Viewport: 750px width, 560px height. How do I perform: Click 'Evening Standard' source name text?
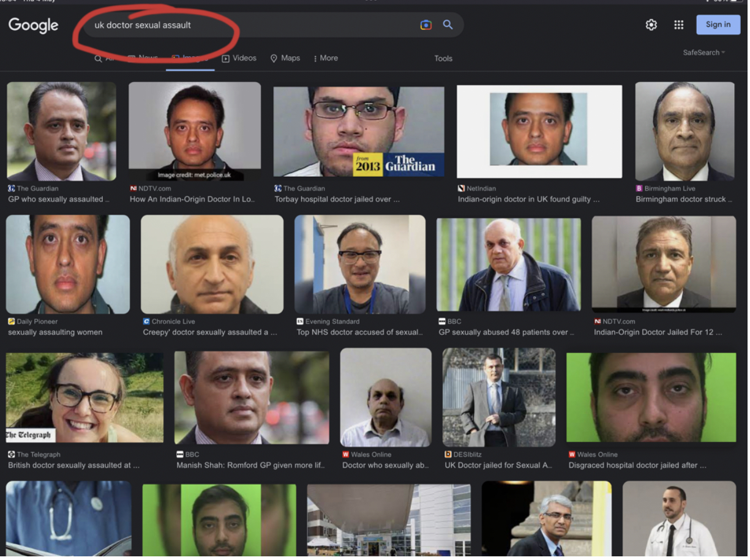tap(332, 321)
